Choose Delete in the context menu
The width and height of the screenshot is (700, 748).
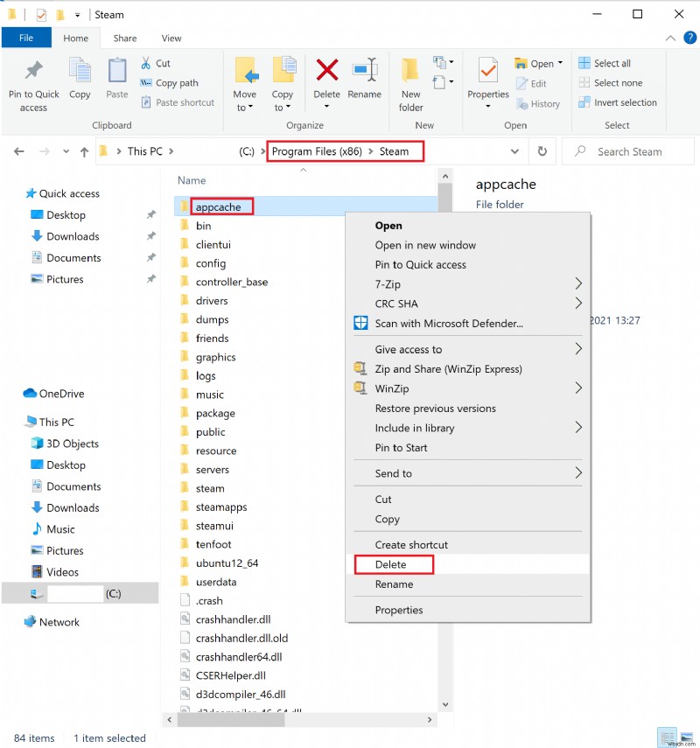click(391, 564)
